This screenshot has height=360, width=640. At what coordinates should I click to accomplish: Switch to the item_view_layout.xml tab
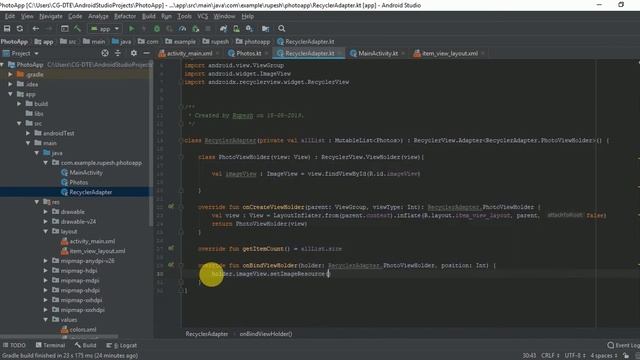(449, 53)
